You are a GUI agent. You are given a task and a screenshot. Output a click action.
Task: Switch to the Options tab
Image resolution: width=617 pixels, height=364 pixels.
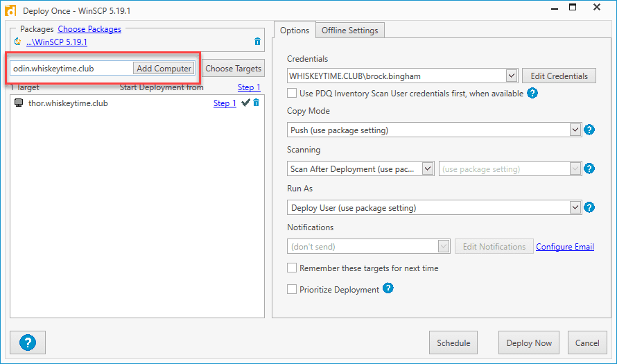(295, 31)
